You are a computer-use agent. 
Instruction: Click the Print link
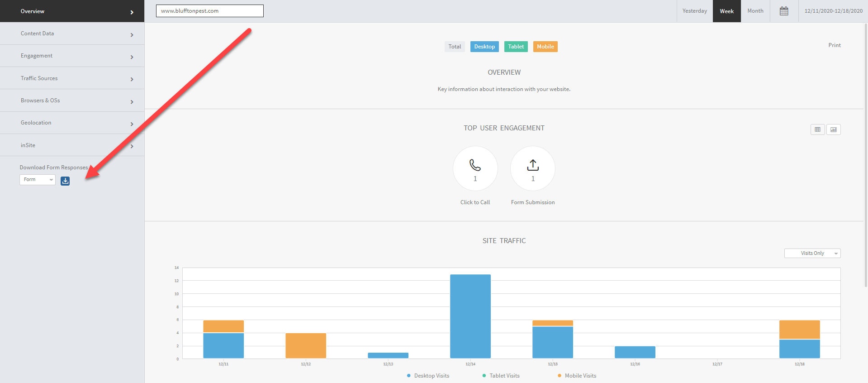point(835,45)
